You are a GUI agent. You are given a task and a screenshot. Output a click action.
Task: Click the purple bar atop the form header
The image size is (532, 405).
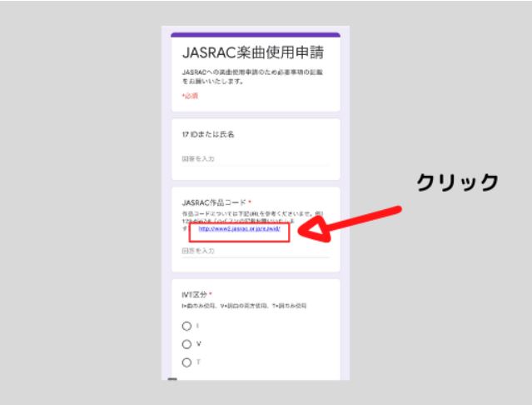point(256,35)
